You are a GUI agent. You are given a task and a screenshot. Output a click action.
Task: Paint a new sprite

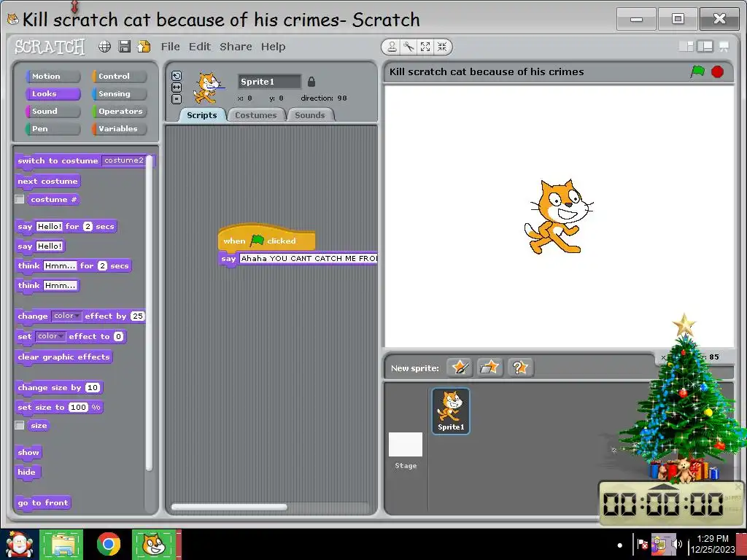click(460, 367)
